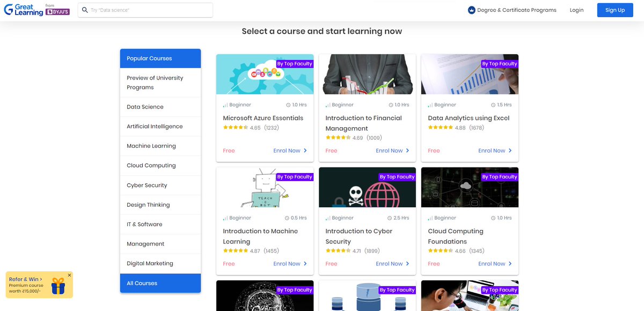The width and height of the screenshot is (644, 311).
Task: Click the Cloud Computing Foundations title
Action: pyautogui.click(x=456, y=236)
